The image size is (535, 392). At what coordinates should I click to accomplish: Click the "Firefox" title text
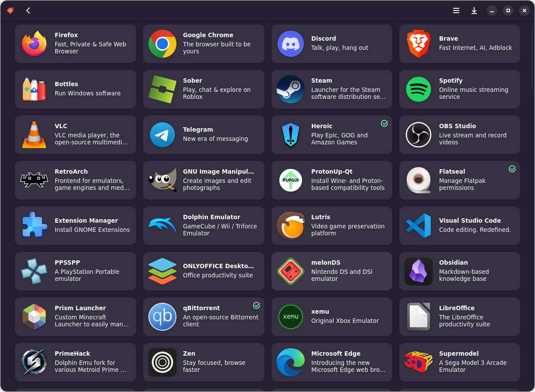(x=66, y=35)
